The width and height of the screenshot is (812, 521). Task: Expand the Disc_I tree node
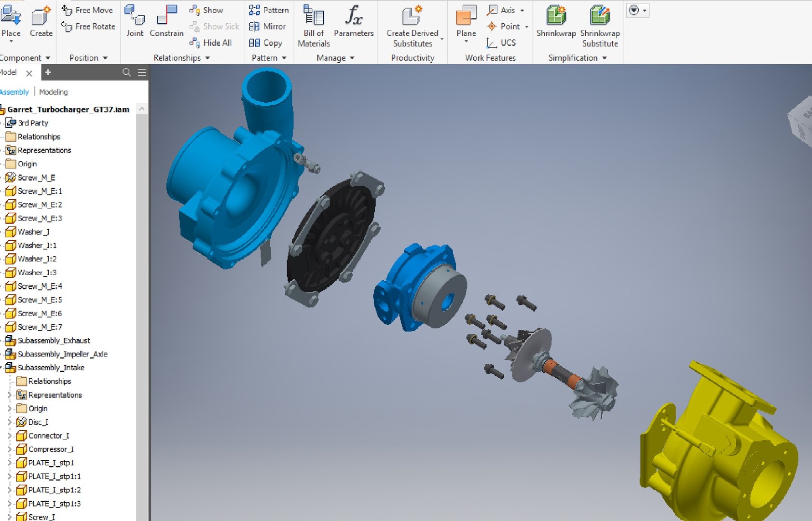9,422
